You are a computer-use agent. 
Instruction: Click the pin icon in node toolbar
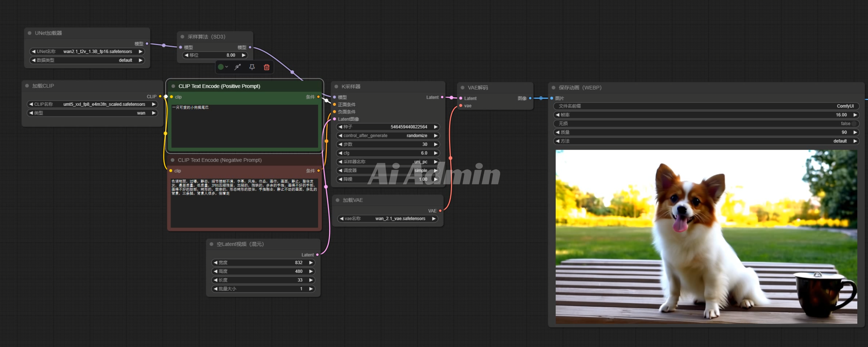click(x=252, y=67)
